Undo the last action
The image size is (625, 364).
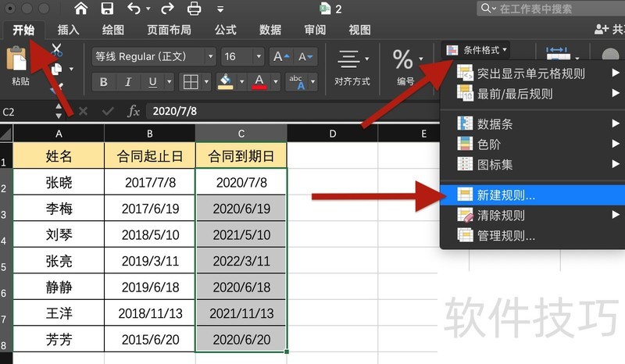coord(134,9)
